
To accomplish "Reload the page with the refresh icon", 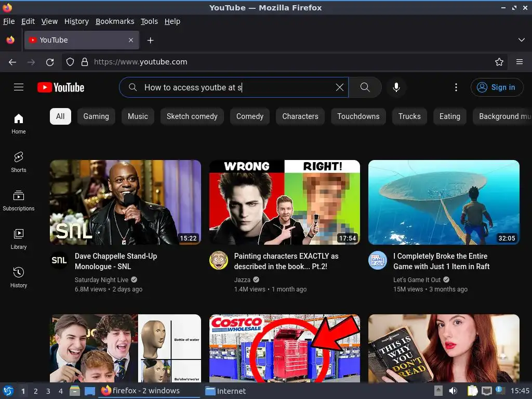I will tap(50, 62).
